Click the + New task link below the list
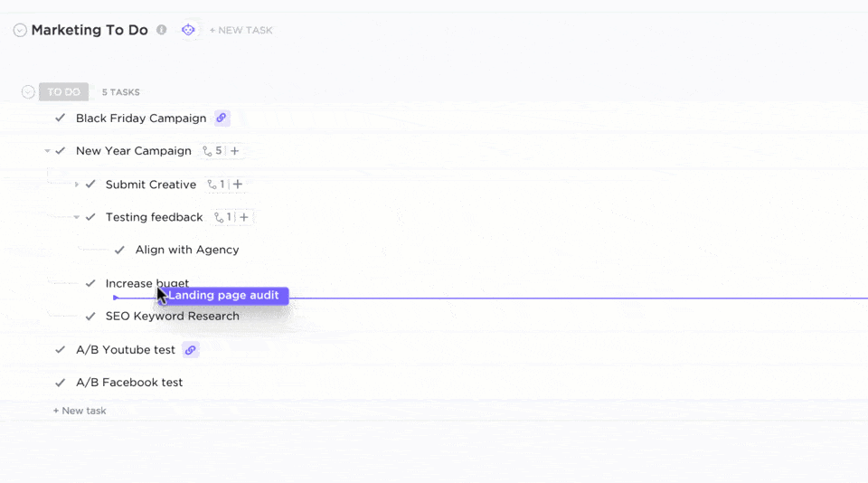This screenshot has height=483, width=868. pyautogui.click(x=80, y=411)
